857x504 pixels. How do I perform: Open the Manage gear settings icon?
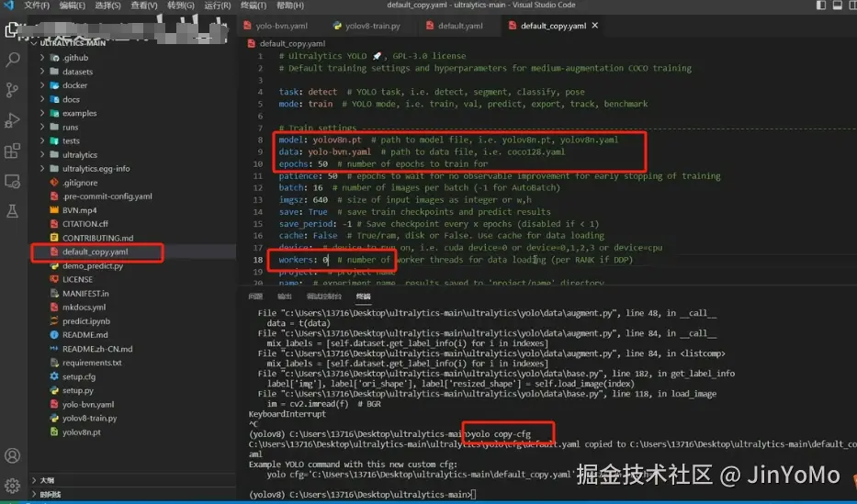(x=12, y=485)
